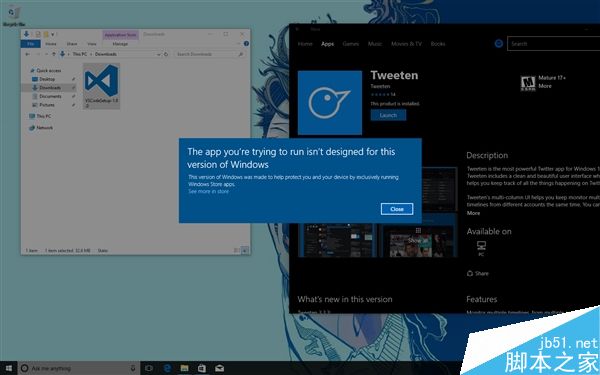Open the Books tab in Store

438,44
